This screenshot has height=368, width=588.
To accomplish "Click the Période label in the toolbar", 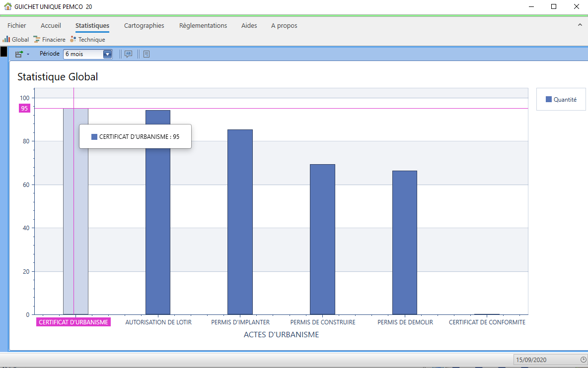I will (x=50, y=54).
